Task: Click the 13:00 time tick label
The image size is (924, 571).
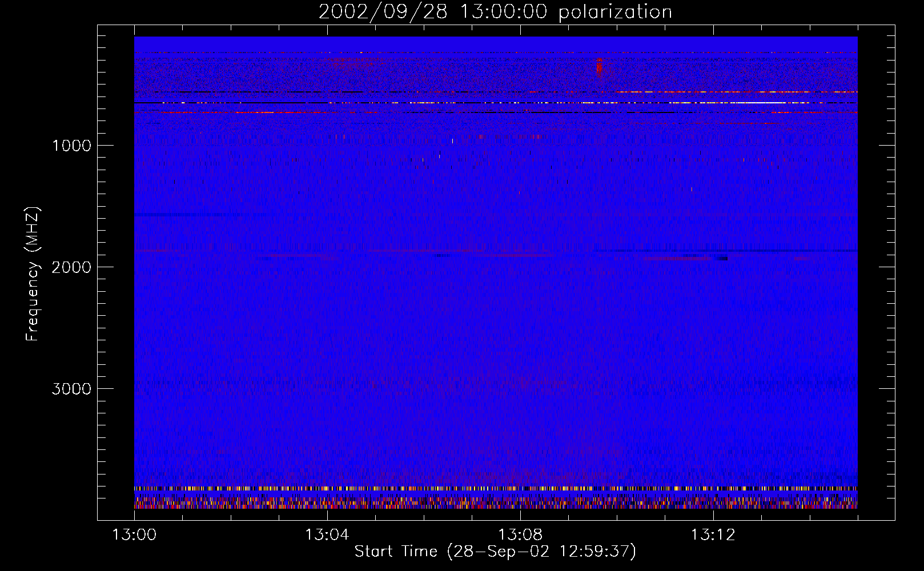Action: pyautogui.click(x=134, y=535)
